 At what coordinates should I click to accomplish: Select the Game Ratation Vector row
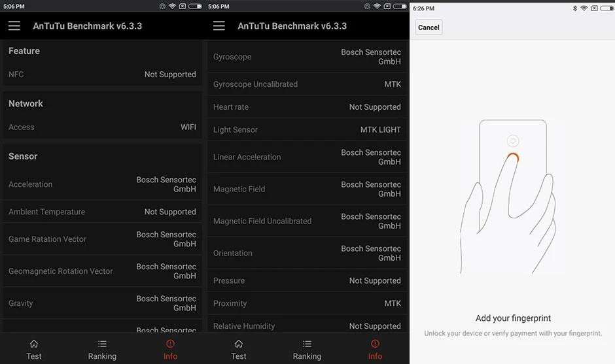point(102,239)
